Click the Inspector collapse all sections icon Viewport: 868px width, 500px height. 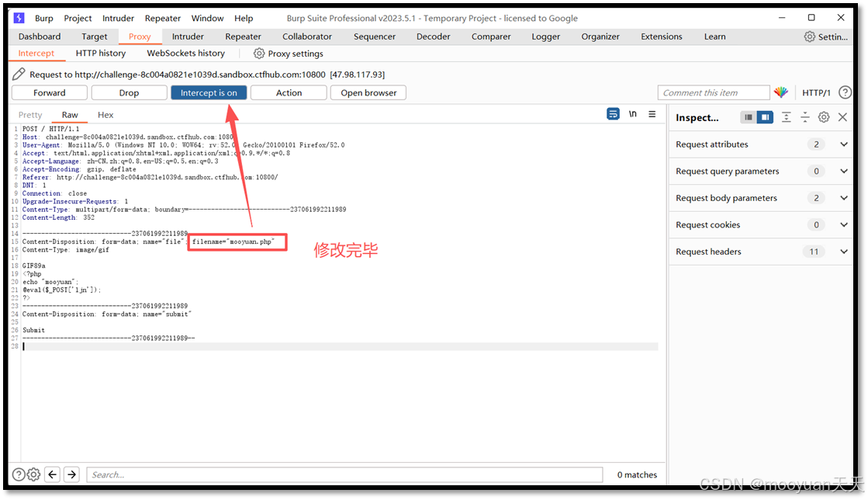pos(805,117)
